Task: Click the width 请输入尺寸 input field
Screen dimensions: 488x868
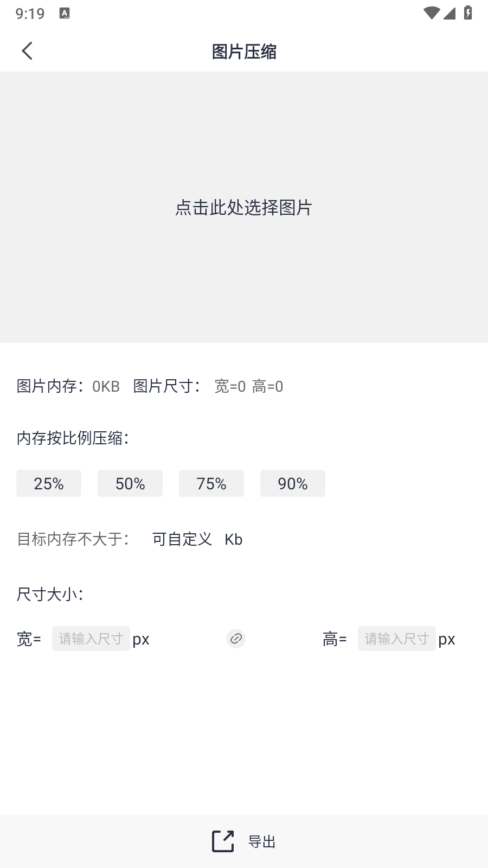Action: pos(91,639)
